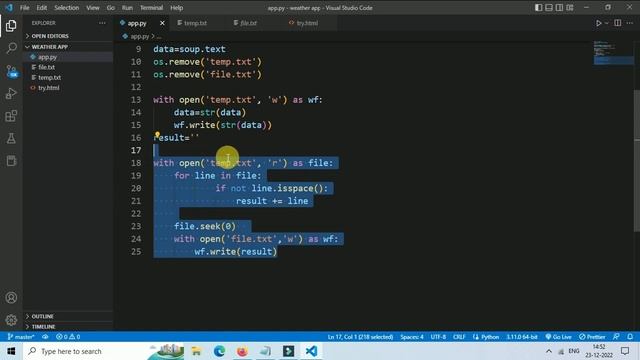Click the lightbulb code action on line 16
The image size is (640, 360).
(157, 134)
